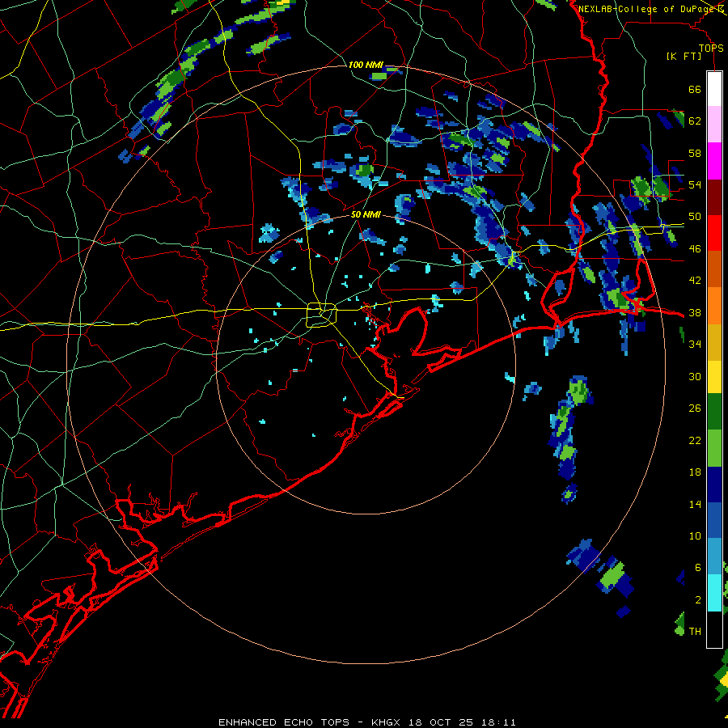
Task: Click the 50 NMI range ring label
Action: pyautogui.click(x=366, y=214)
